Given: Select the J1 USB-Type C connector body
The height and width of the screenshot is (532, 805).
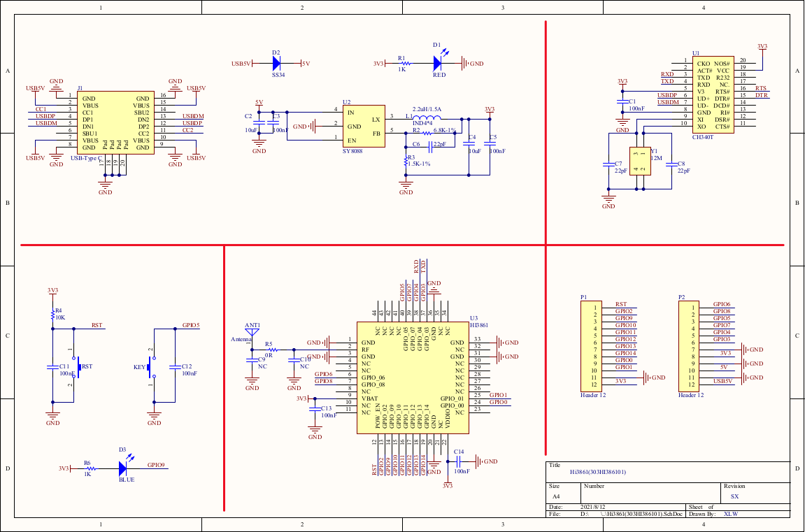Looking at the screenshot, I should (115, 123).
